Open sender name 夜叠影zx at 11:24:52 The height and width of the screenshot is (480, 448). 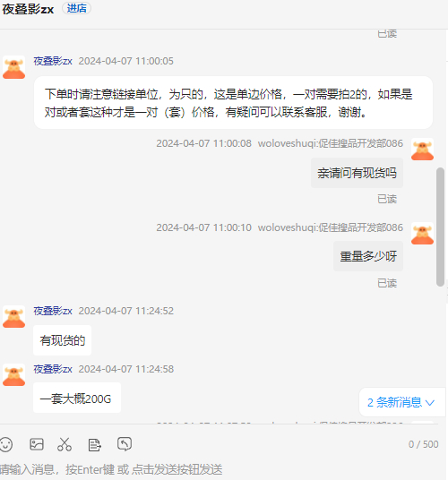pos(53,311)
